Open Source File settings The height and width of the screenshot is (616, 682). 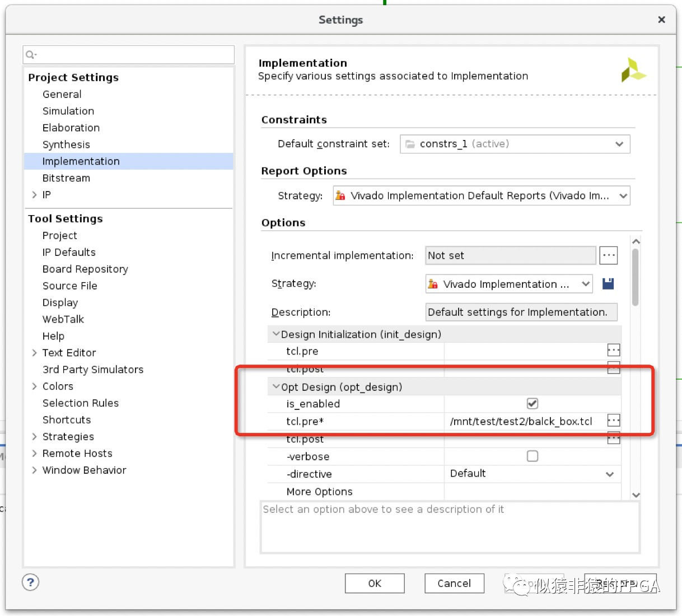click(x=70, y=286)
